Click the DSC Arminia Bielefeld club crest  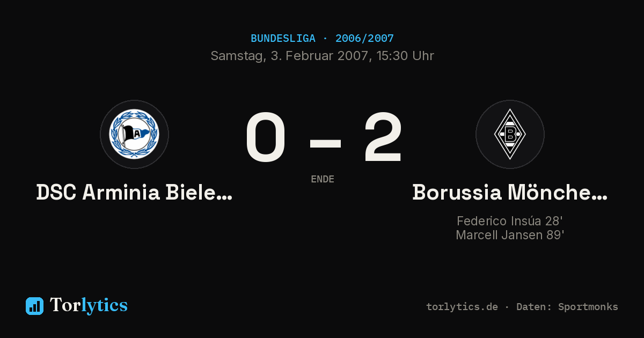134,134
